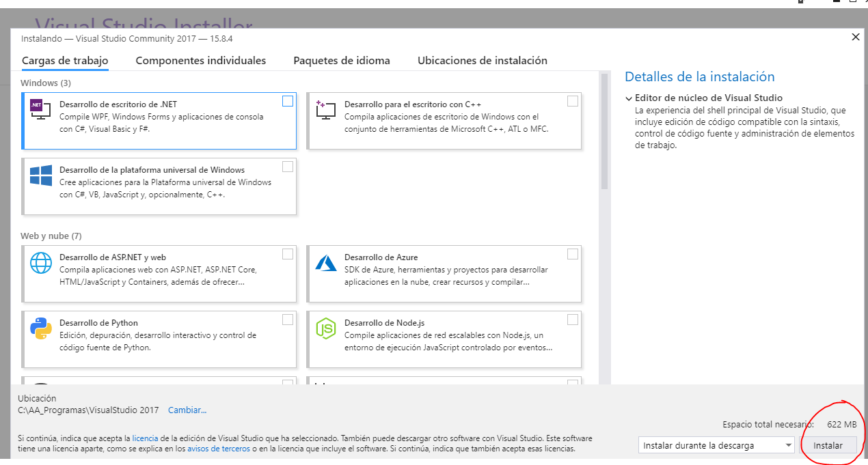This screenshot has height=465, width=868.
Task: Click the 622 MB required space value
Action: [841, 424]
